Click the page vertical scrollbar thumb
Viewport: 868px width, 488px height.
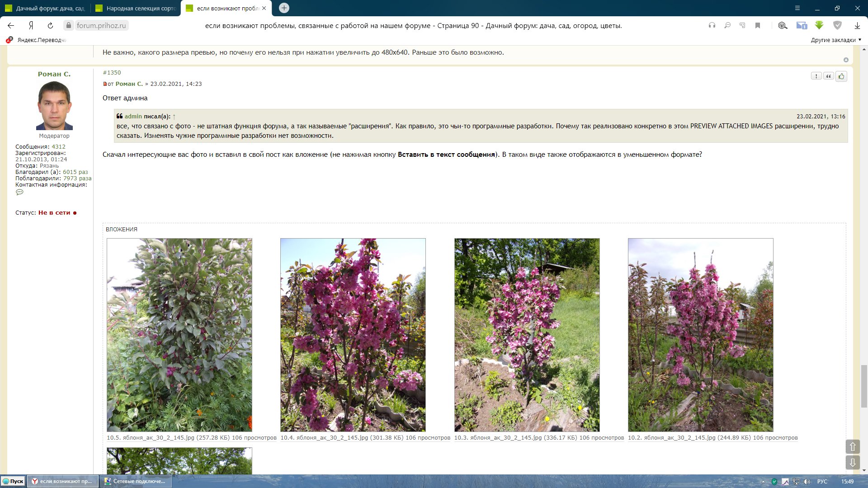(864, 386)
